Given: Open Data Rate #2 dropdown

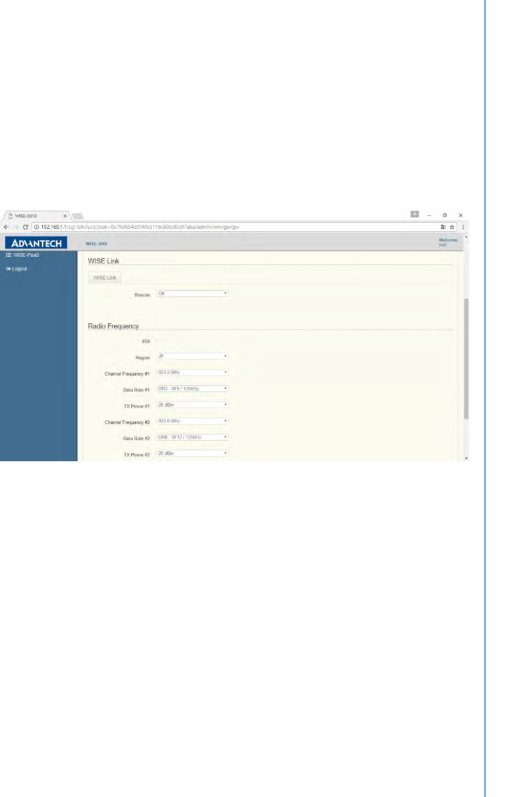Looking at the screenshot, I should pyautogui.click(x=192, y=437).
